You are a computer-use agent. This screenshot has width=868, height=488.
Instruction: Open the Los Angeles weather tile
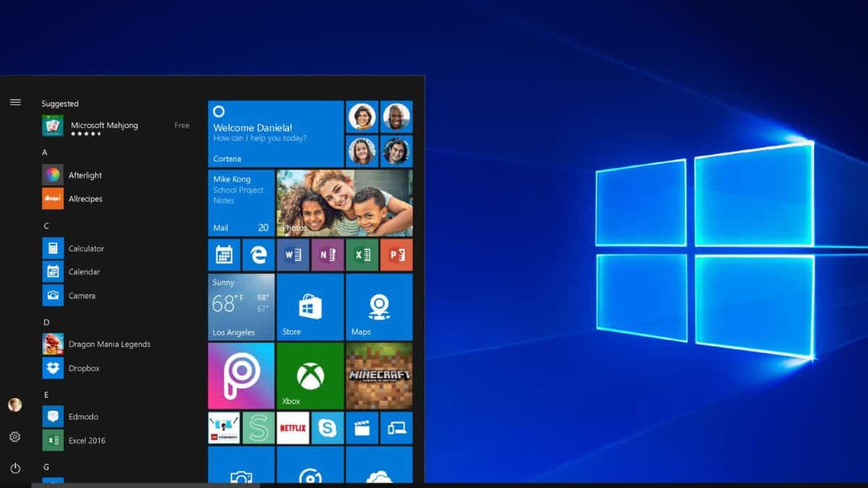pyautogui.click(x=241, y=307)
